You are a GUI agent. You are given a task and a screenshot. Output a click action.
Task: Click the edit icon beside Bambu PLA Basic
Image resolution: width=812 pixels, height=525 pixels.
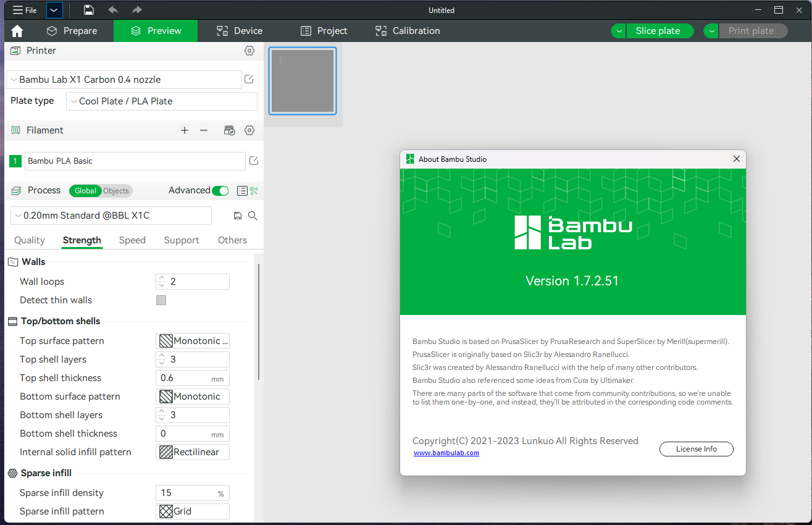point(253,161)
